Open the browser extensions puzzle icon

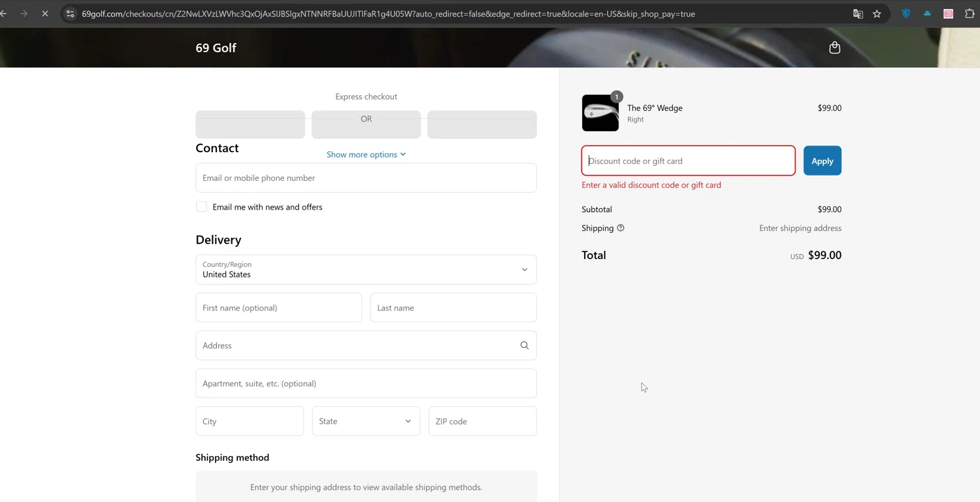970,14
